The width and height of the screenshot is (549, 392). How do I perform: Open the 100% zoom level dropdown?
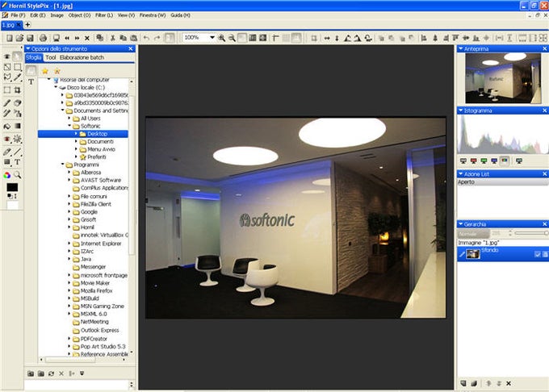[212, 37]
